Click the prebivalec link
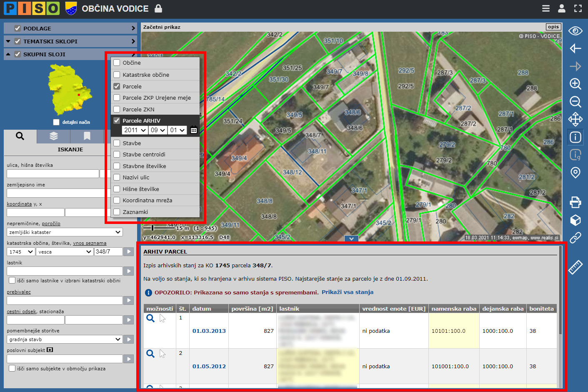This screenshot has width=588, height=392. coord(19,292)
